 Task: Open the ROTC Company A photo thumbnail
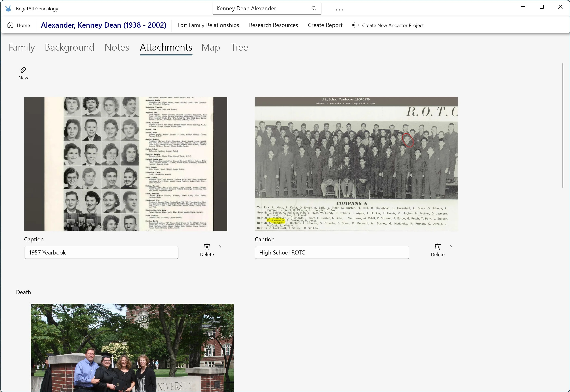tap(356, 164)
